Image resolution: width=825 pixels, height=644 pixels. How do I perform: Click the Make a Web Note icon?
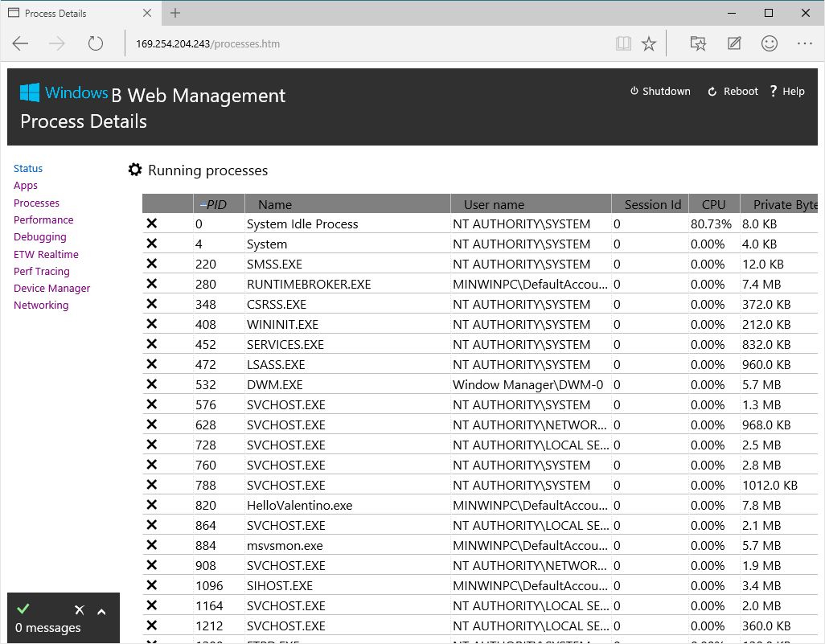[x=733, y=43]
